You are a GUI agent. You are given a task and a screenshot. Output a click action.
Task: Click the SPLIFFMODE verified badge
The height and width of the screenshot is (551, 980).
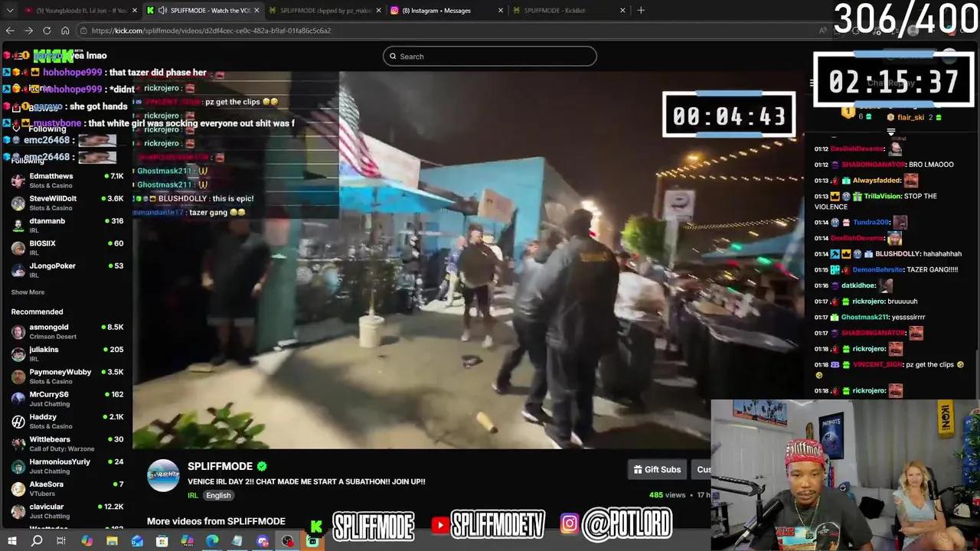pos(262,466)
